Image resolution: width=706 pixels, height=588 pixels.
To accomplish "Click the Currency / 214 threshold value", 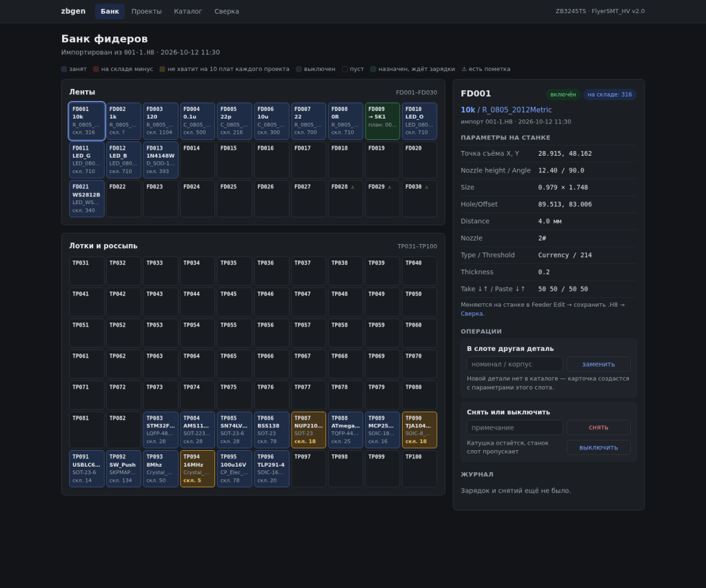I will (x=565, y=255).
